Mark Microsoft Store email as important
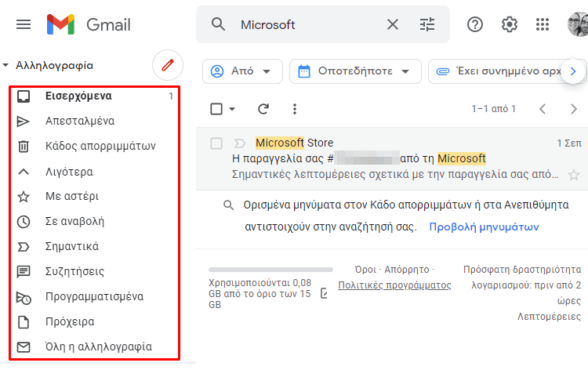Screen dimensions: 588x370 [240, 143]
